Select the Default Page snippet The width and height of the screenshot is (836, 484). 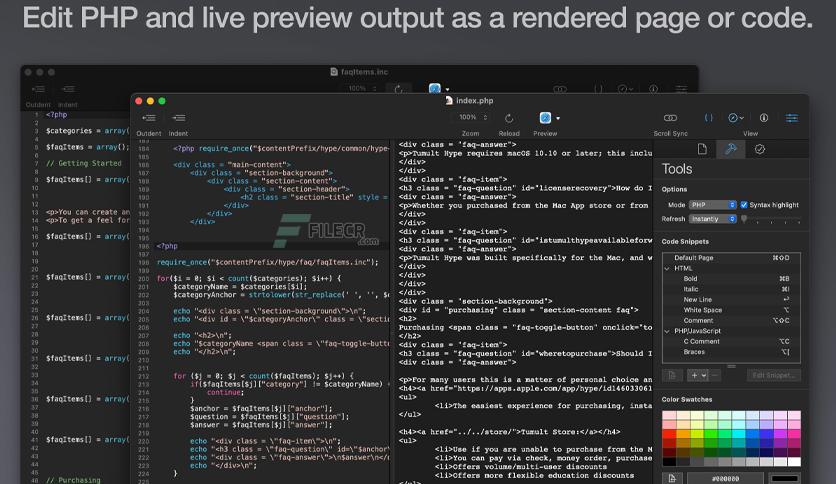tap(731, 257)
